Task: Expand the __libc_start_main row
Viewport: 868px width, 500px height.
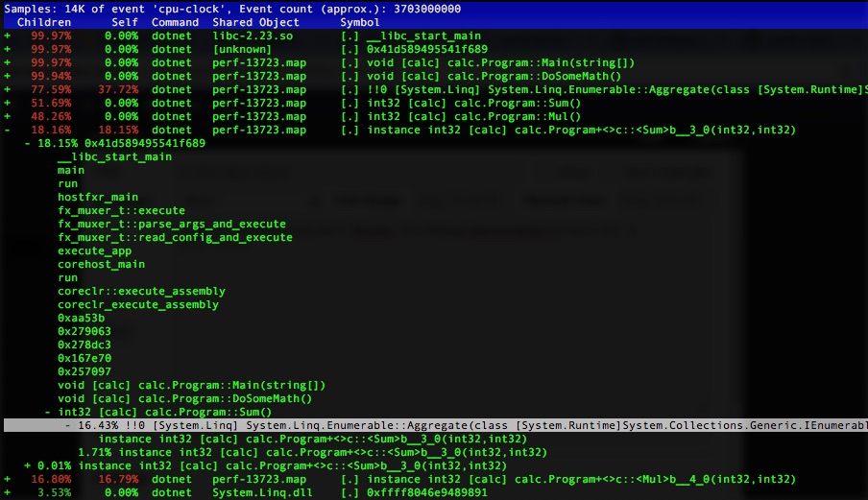Action: coord(7,36)
